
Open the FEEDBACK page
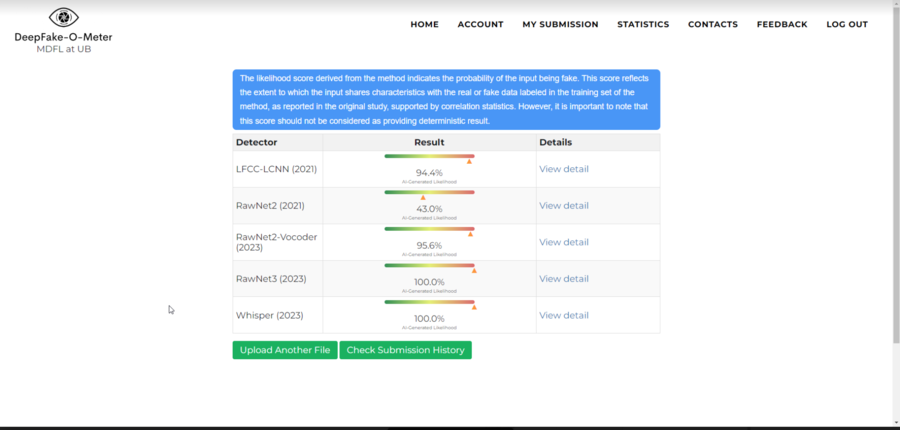tap(782, 24)
